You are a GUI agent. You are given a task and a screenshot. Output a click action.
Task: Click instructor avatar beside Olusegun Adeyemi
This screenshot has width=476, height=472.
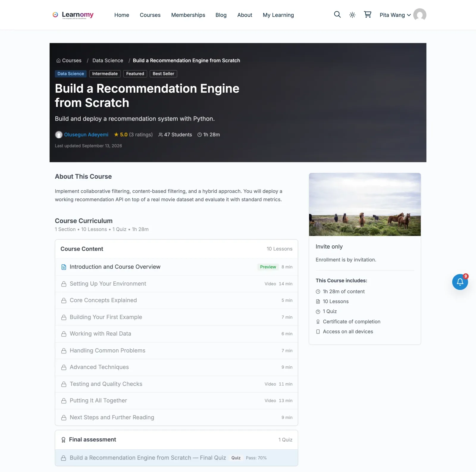coord(59,135)
